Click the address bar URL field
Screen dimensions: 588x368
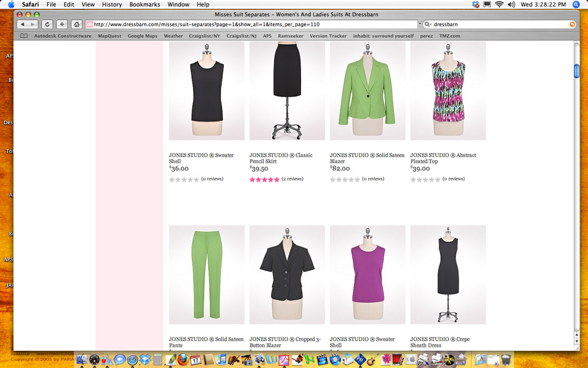251,24
